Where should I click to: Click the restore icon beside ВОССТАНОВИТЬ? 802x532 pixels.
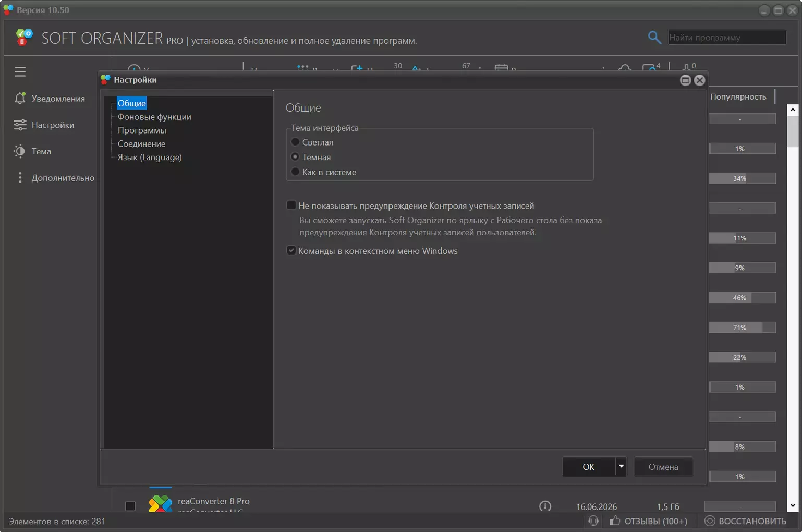(710, 521)
